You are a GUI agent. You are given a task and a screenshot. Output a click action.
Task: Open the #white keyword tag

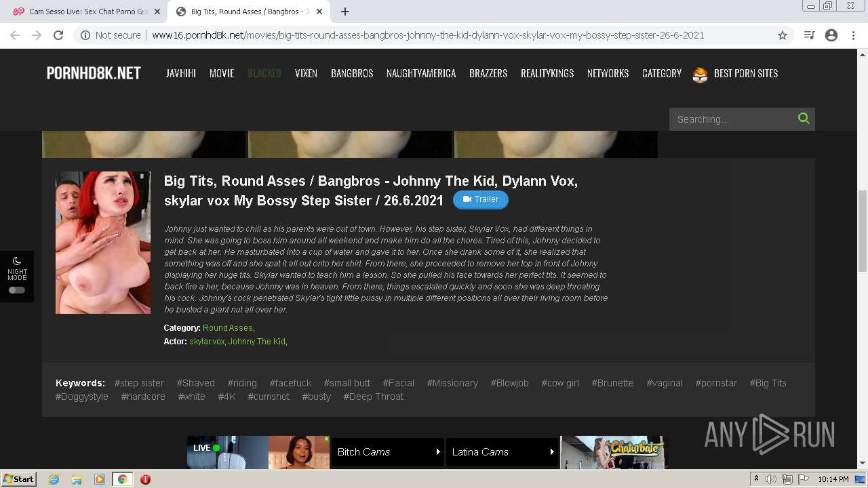point(191,396)
